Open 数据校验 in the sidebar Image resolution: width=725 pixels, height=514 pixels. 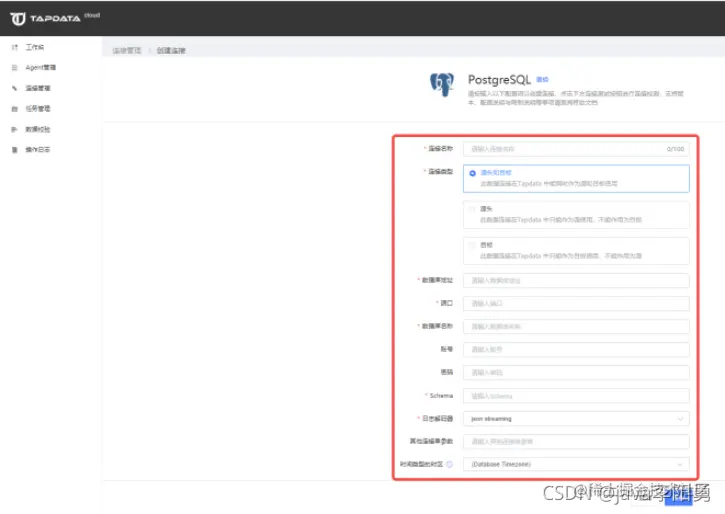[x=38, y=129]
